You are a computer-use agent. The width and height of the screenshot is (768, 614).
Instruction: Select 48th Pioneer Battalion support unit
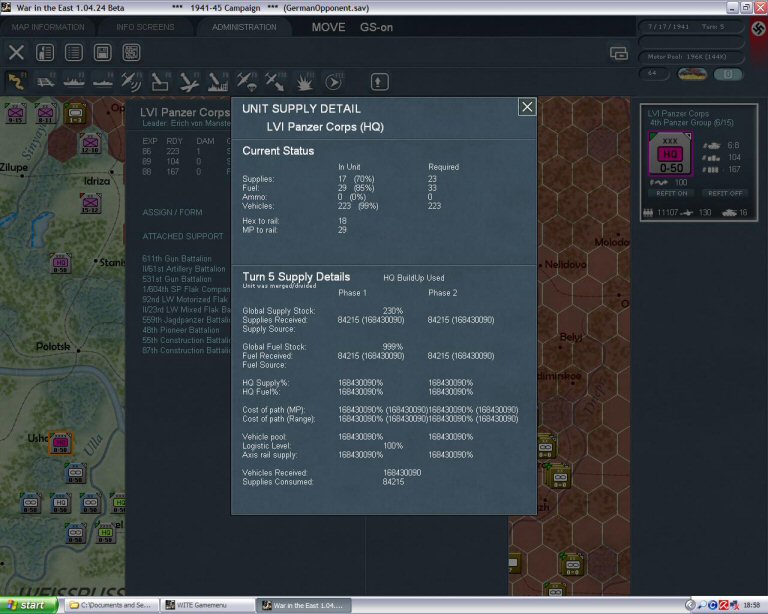click(x=181, y=330)
